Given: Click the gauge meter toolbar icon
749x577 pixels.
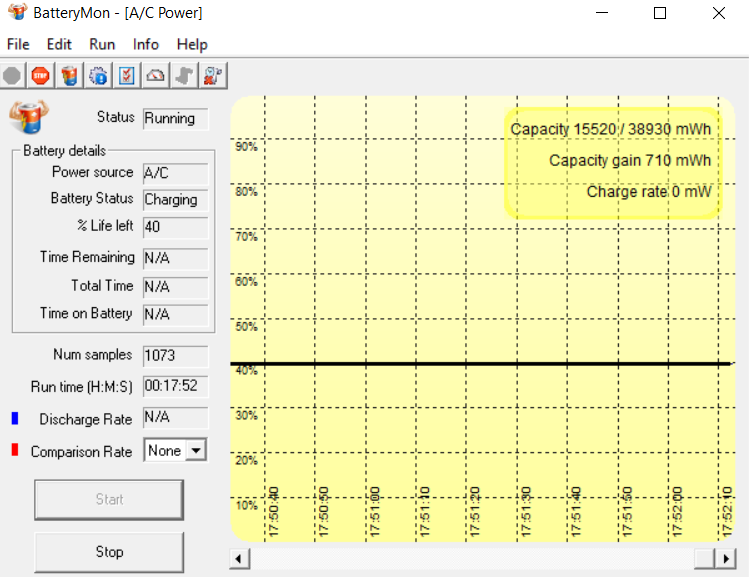Looking at the screenshot, I should (x=155, y=75).
